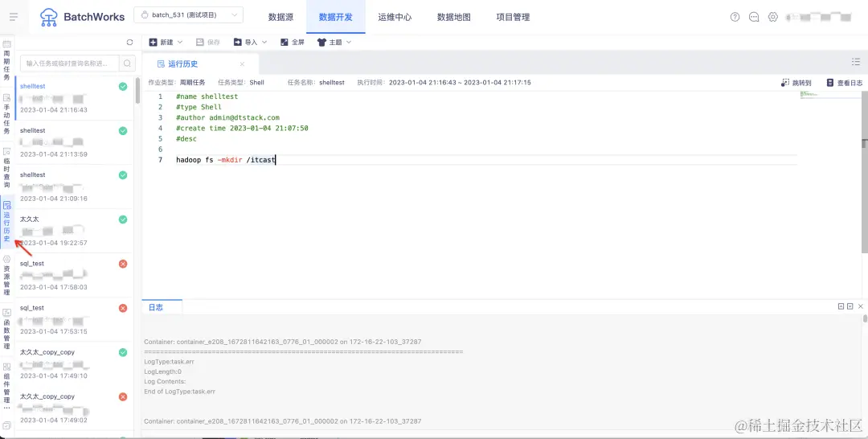Image resolution: width=868 pixels, height=439 pixels.
Task: Open the 项目管理 tab
Action: tap(513, 17)
